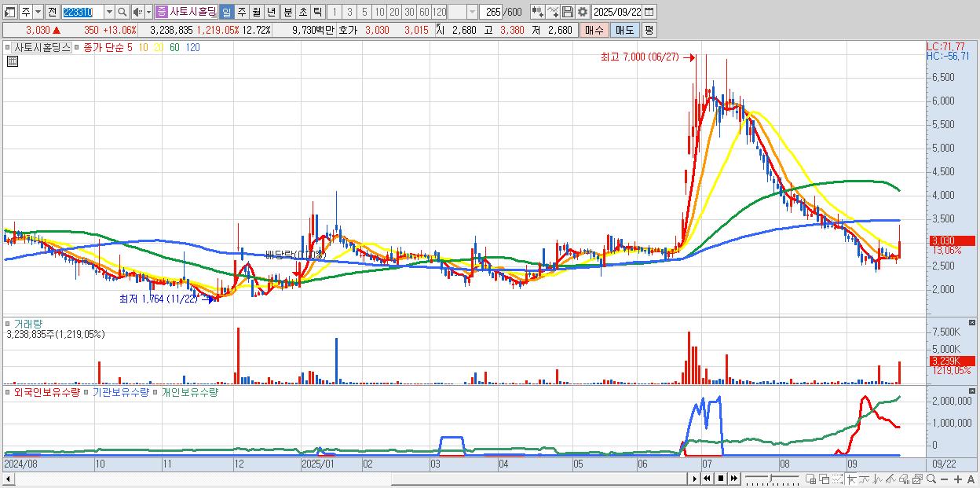Click the data grid icon under legend
Viewport: 980px width, 488px height.
[12, 61]
